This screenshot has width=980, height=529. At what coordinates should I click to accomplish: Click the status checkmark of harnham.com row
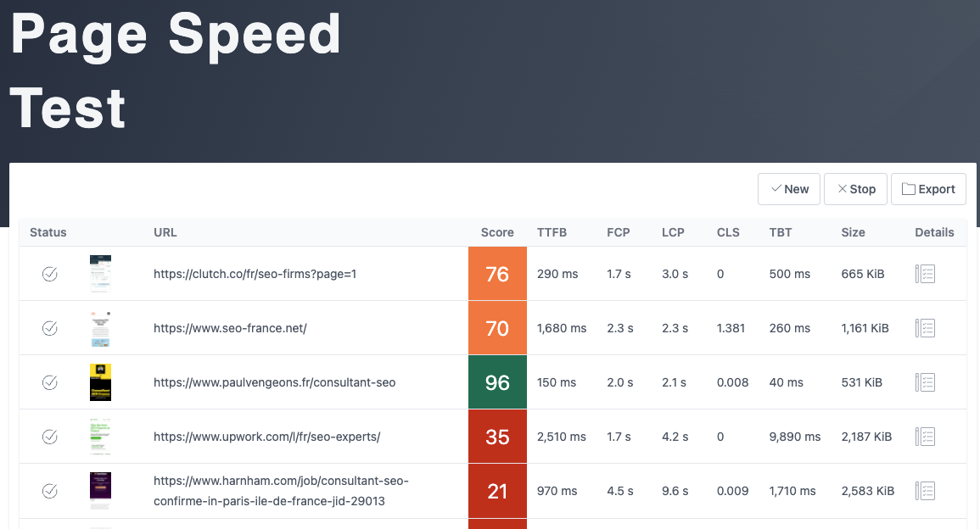(50, 491)
